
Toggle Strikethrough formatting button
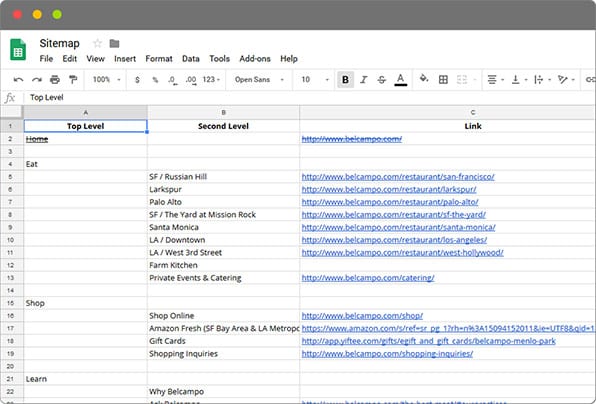(x=382, y=79)
